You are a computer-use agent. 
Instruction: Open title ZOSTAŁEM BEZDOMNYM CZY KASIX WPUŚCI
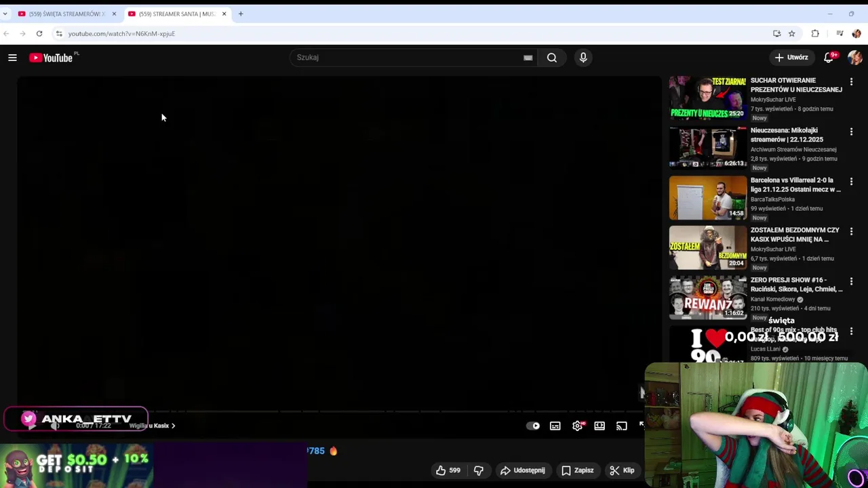coord(795,235)
